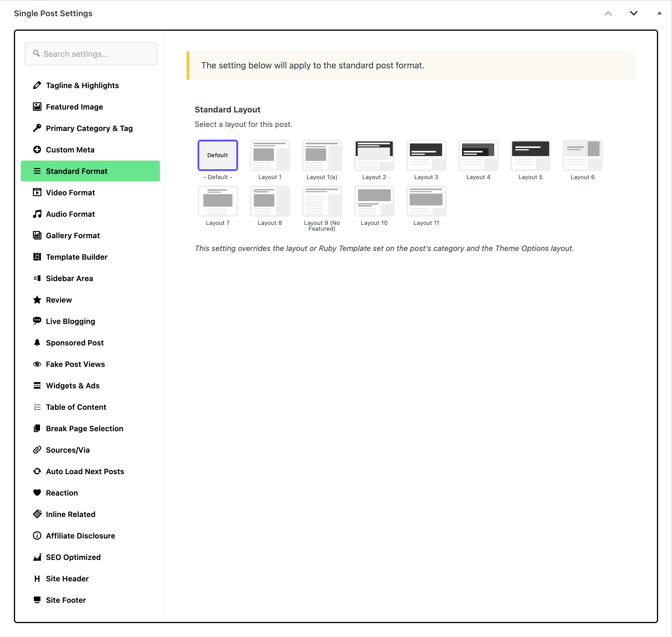This screenshot has height=637, width=672.
Task: Go to the Table of Content tab
Action: click(x=90, y=407)
